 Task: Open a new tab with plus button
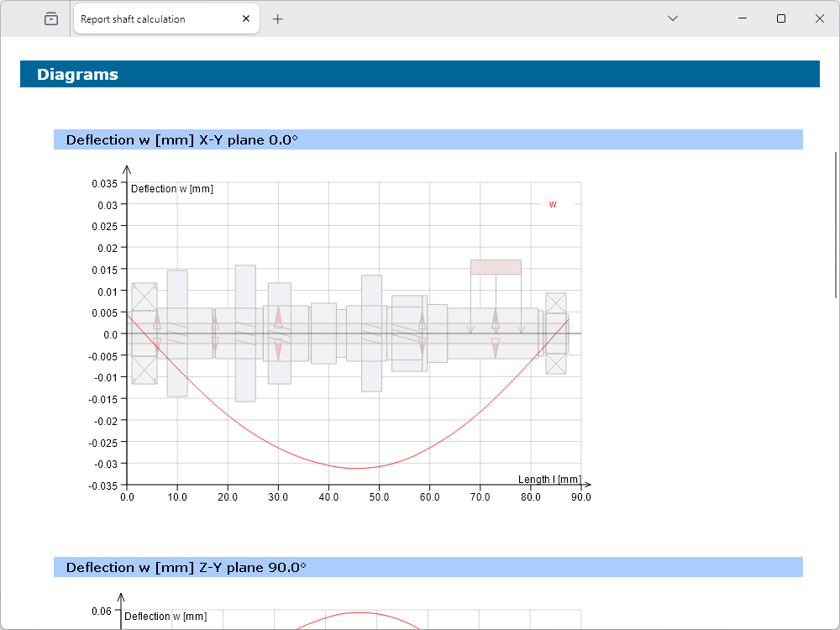click(x=278, y=18)
